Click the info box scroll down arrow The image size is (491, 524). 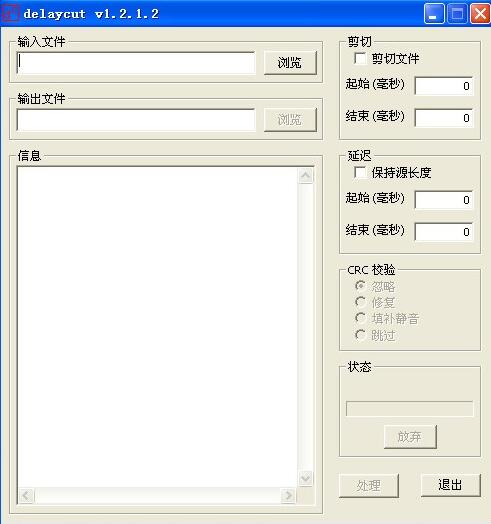coord(305,479)
